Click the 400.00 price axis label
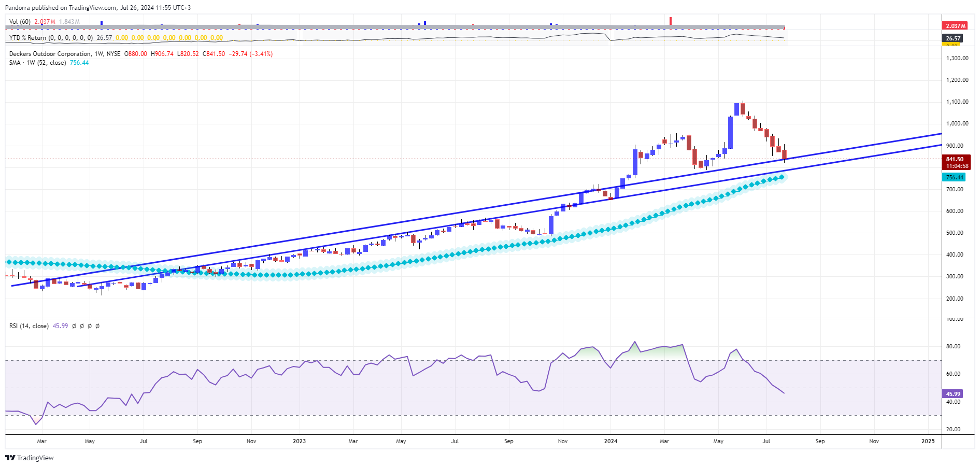The image size is (980, 467). point(955,254)
